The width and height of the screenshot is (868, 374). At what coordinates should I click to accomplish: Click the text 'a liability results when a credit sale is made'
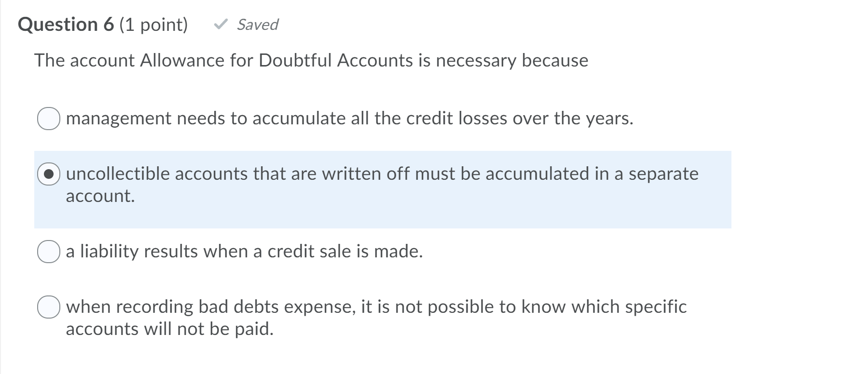244,251
